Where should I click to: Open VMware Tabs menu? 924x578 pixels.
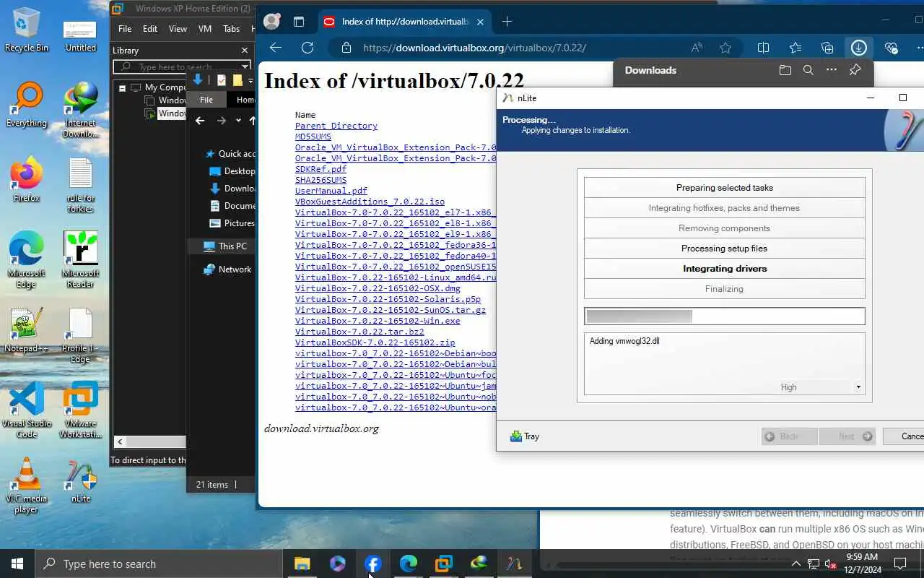(x=232, y=29)
